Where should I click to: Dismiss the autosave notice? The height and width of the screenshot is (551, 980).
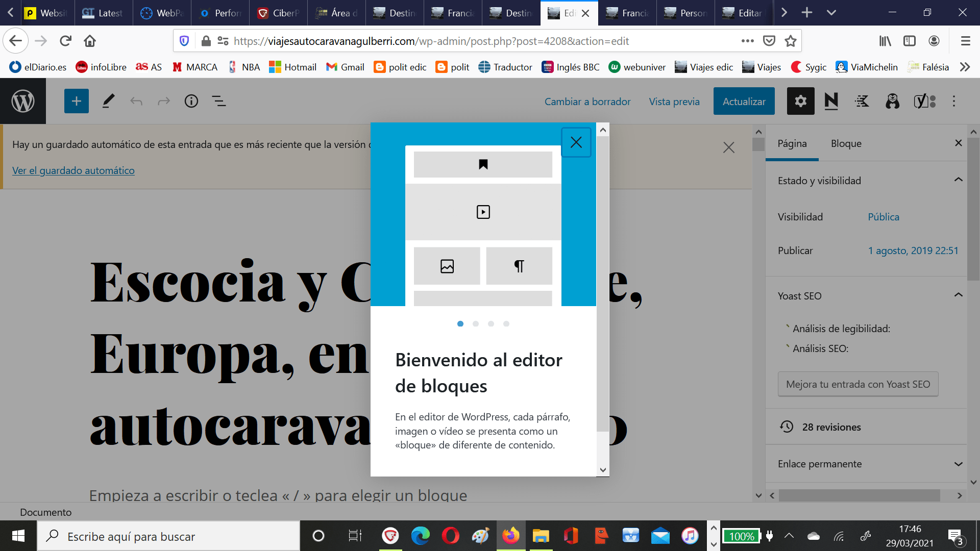(729, 147)
